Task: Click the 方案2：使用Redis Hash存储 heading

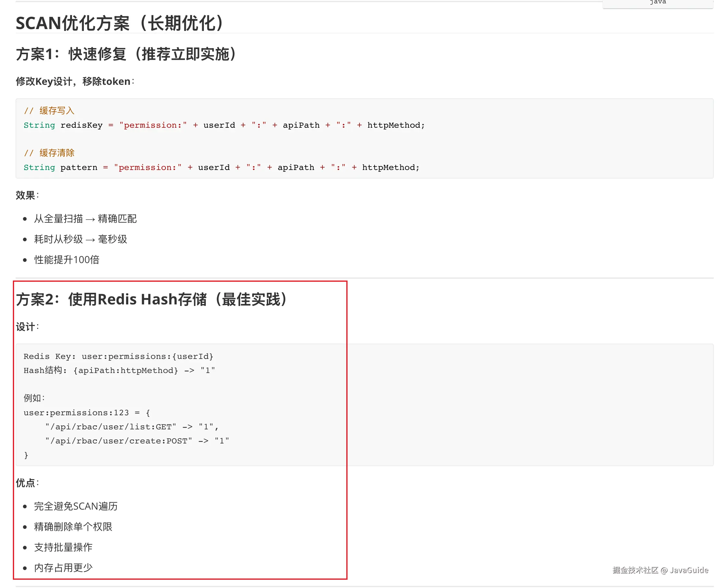Action: tap(151, 299)
